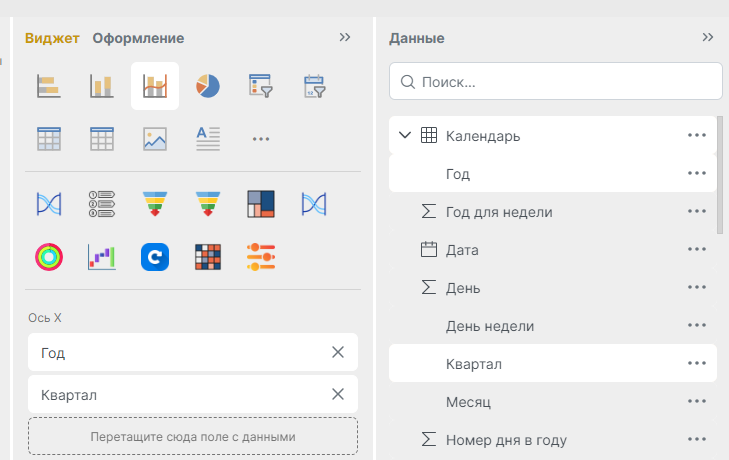The image size is (729, 460).
Task: Open options menu for Год для недели
Action: tap(697, 211)
